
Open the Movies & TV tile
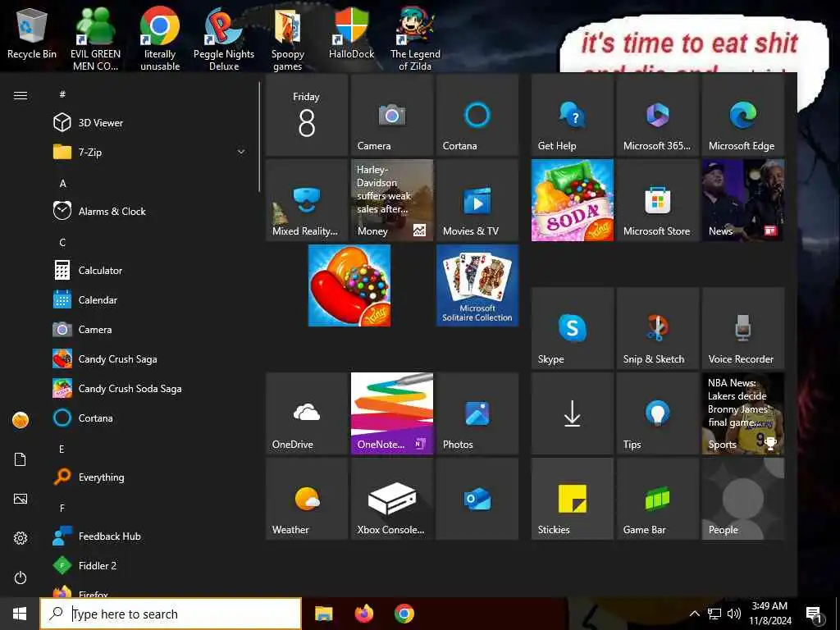tap(477, 200)
